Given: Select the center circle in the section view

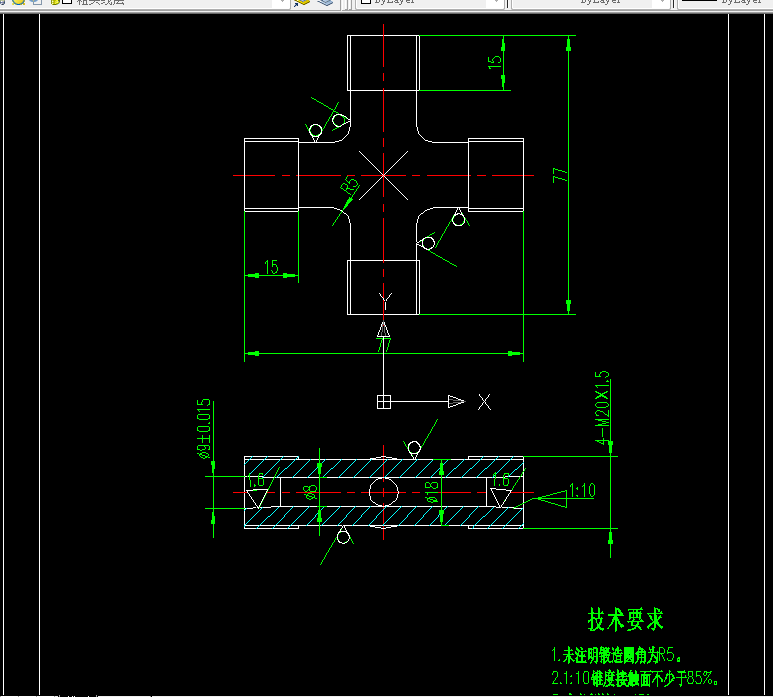Looking at the screenshot, I should pos(384,492).
